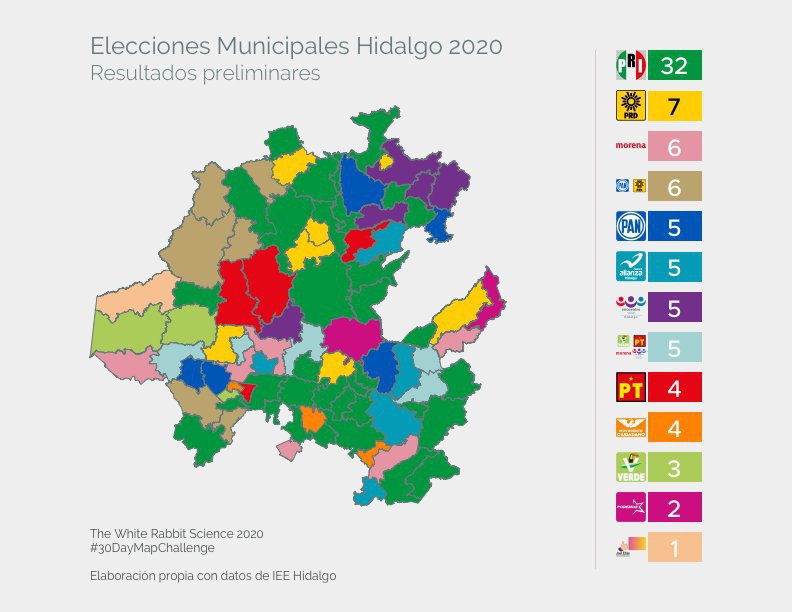The height and width of the screenshot is (612, 792).
Task: Select the VERDE party toucan logo
Action: click(630, 467)
